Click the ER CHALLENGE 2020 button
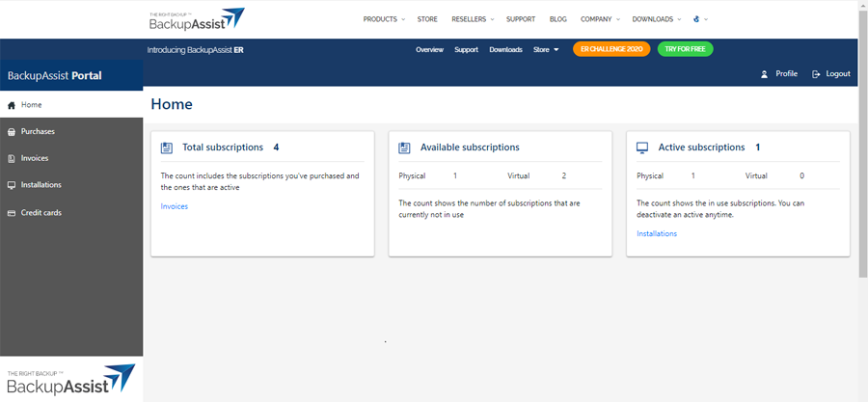Screen dimensions: 868x402 tap(611, 49)
